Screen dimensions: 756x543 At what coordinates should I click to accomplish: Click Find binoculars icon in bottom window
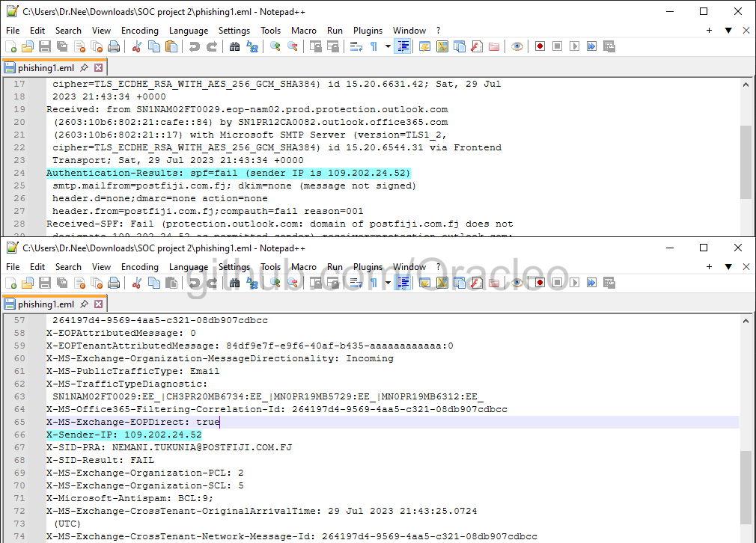235,283
